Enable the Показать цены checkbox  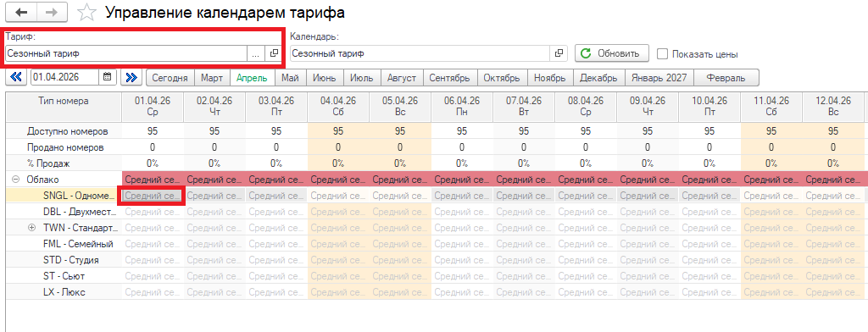662,54
